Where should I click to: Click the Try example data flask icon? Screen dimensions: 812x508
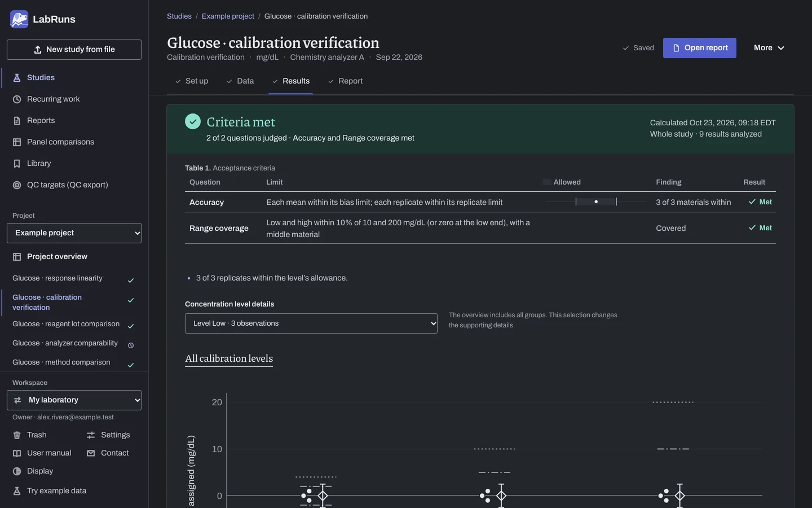(17, 491)
